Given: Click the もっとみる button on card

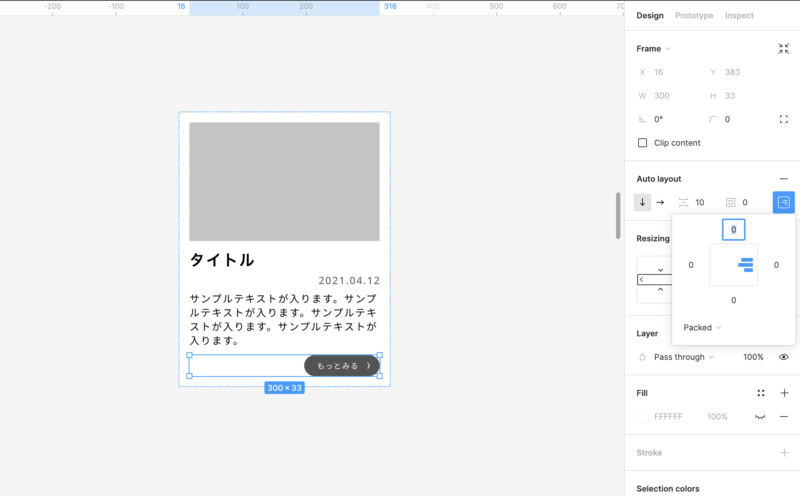Looking at the screenshot, I should point(342,366).
